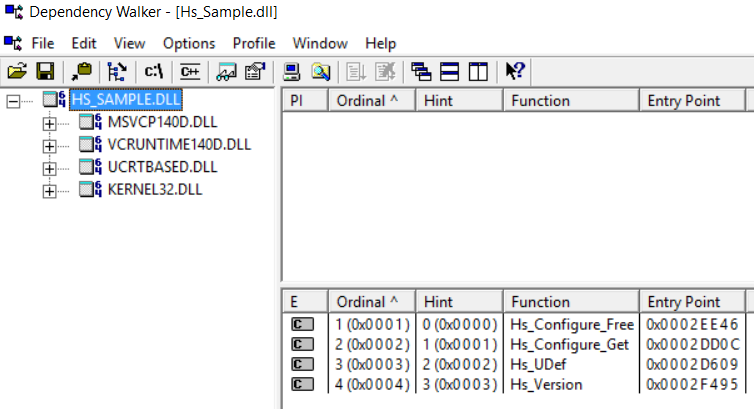Open Configure module search order icon
The image size is (754, 409).
coord(255,72)
